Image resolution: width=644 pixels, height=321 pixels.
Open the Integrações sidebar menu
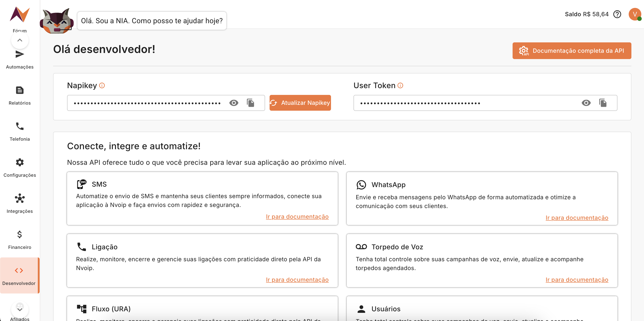(20, 204)
